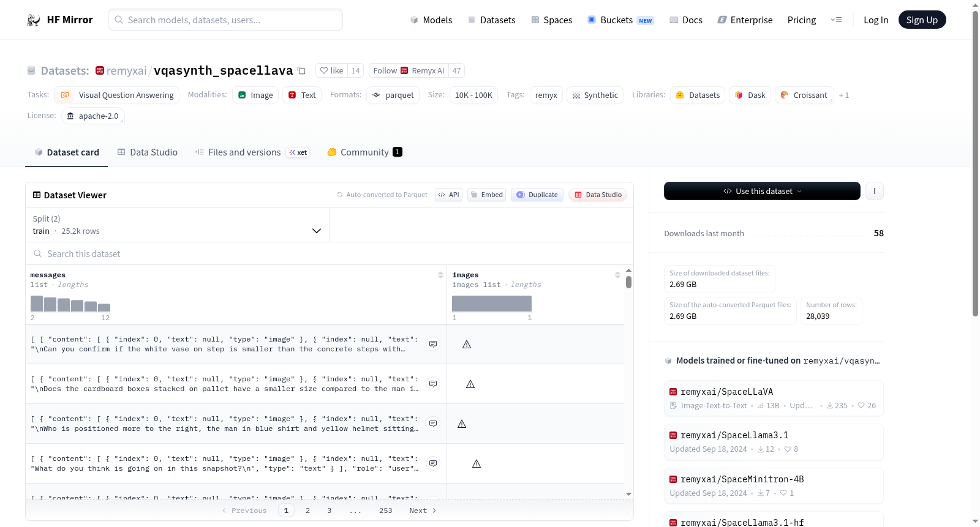Select the Datasets library tag
Image resolution: width=980 pixels, height=527 pixels.
tap(698, 95)
